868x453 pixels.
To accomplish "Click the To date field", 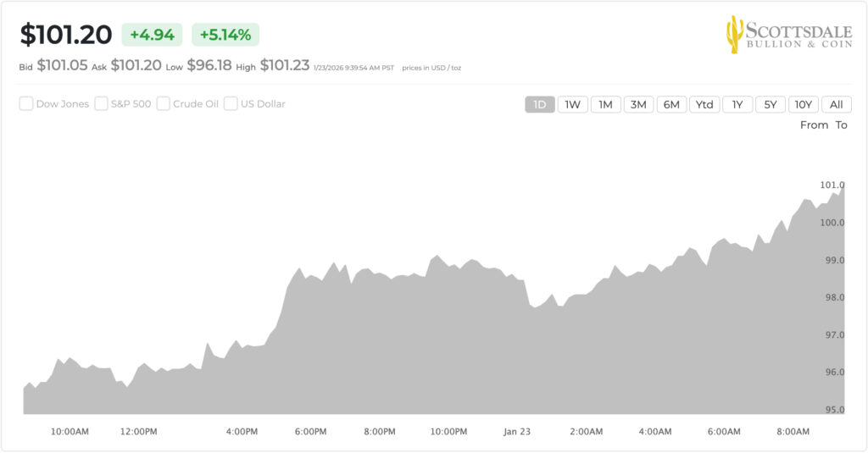I will tap(841, 124).
